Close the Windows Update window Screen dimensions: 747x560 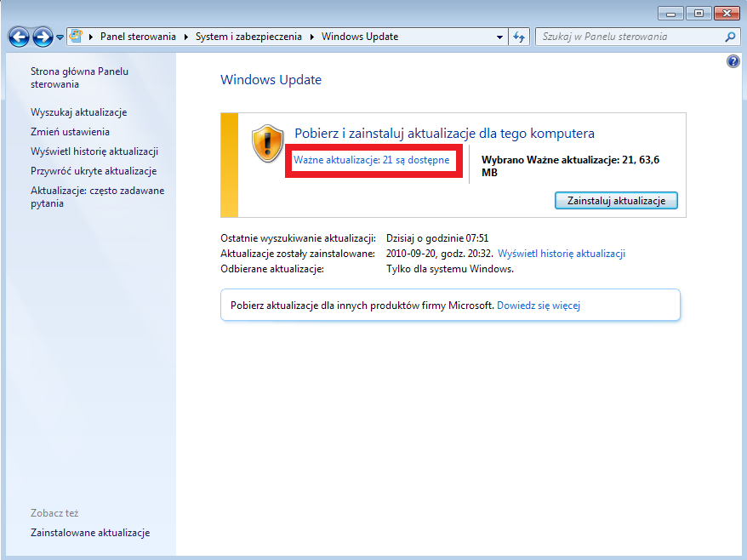click(727, 14)
